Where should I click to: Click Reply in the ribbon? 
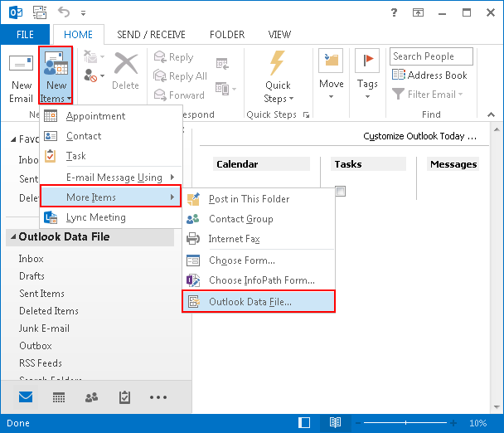point(174,57)
